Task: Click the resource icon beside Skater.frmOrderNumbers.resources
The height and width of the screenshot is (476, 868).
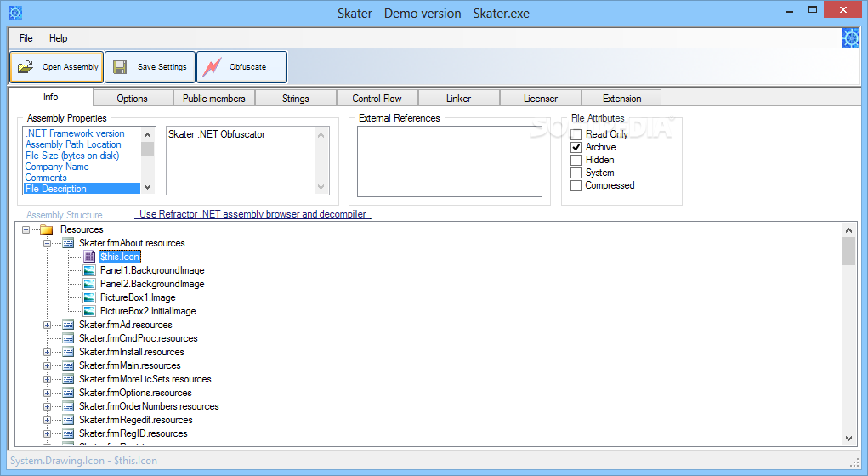Action: pos(68,406)
